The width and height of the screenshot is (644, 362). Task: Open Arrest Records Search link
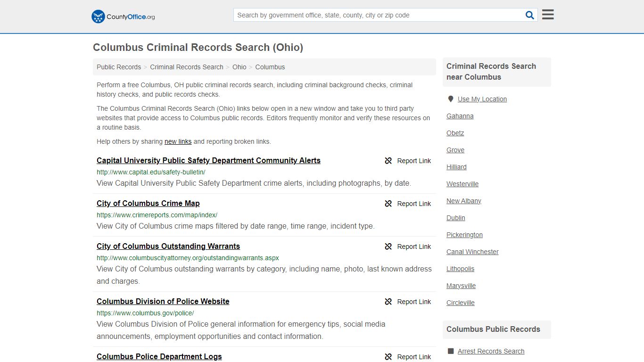coord(491,351)
